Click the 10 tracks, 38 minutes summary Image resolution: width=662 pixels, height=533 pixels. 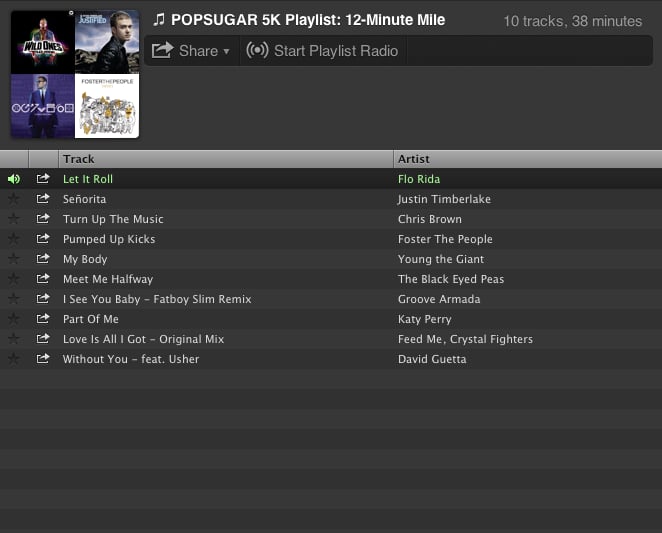573,21
